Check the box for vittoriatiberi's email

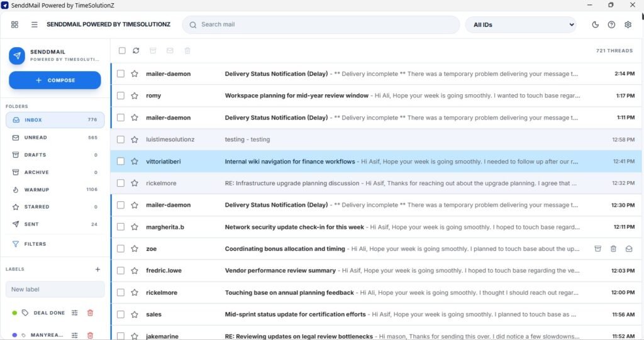click(x=121, y=162)
